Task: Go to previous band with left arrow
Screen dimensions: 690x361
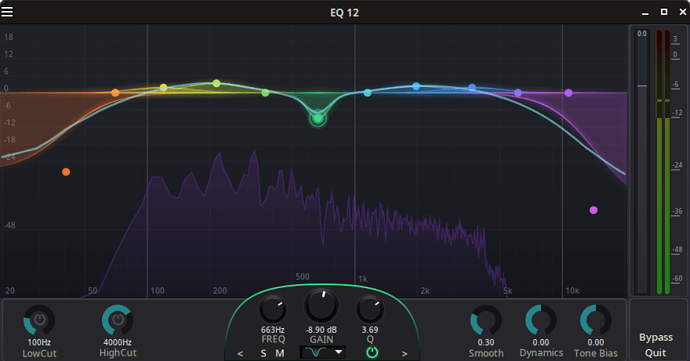Action: point(240,354)
